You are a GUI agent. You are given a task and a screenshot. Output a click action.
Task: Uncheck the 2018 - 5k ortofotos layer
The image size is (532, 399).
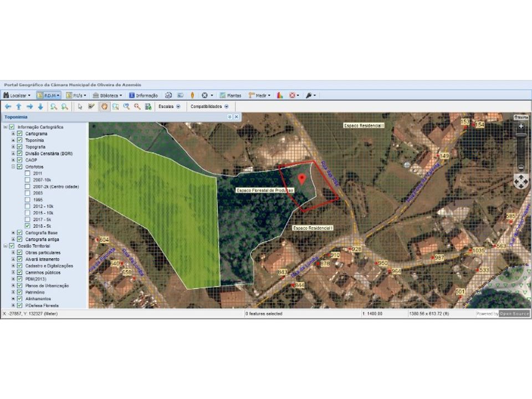28,226
